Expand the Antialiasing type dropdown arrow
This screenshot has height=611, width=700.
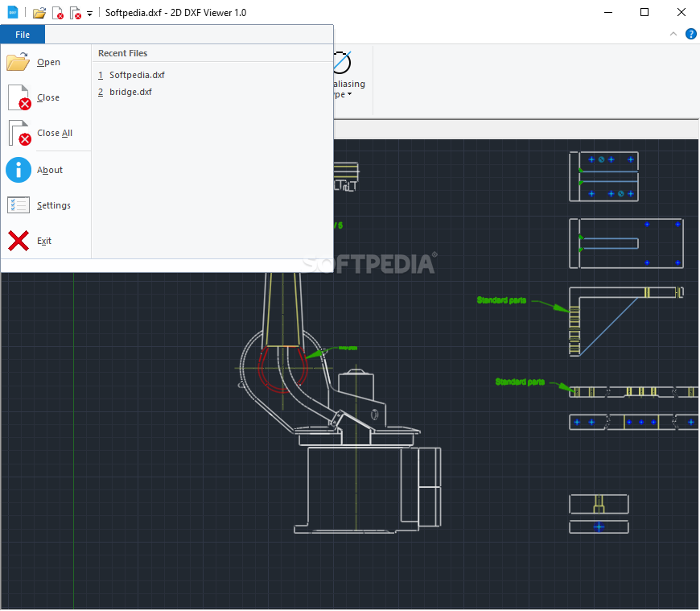[x=349, y=94]
